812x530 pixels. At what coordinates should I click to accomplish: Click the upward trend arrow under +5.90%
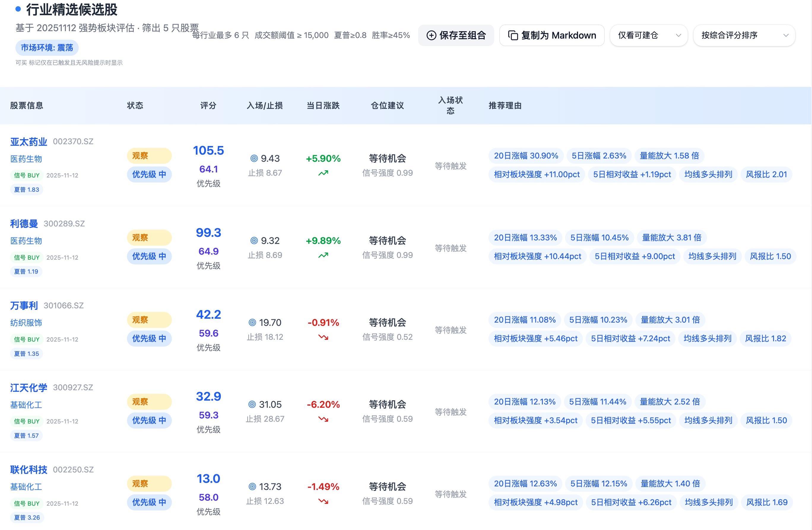tap(323, 173)
